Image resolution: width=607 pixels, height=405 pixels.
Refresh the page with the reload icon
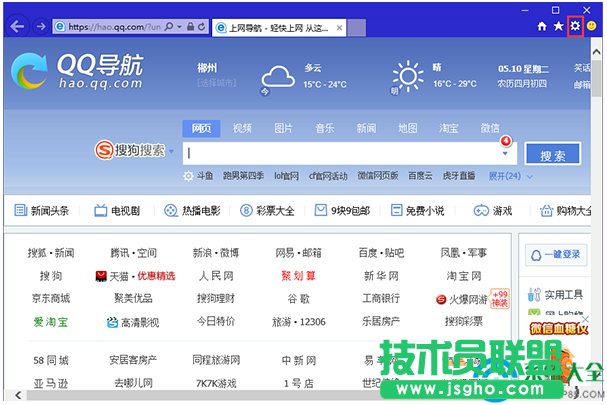[202, 26]
